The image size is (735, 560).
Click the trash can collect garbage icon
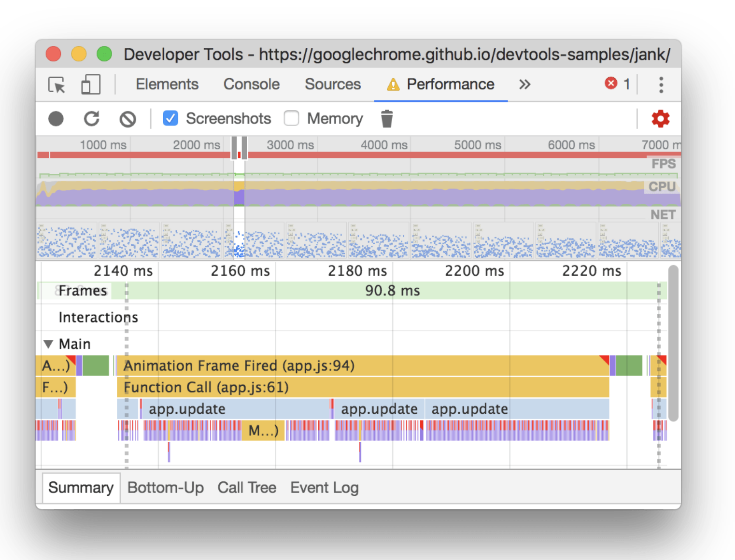(x=387, y=119)
